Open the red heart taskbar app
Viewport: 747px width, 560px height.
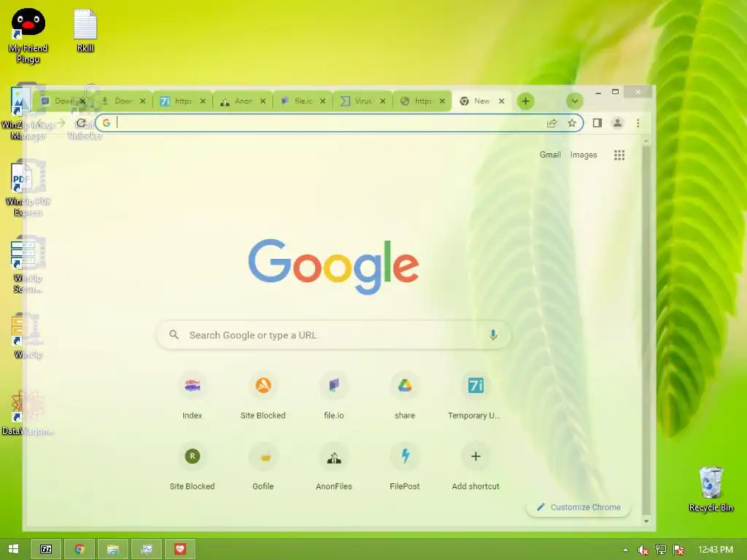tap(179, 550)
